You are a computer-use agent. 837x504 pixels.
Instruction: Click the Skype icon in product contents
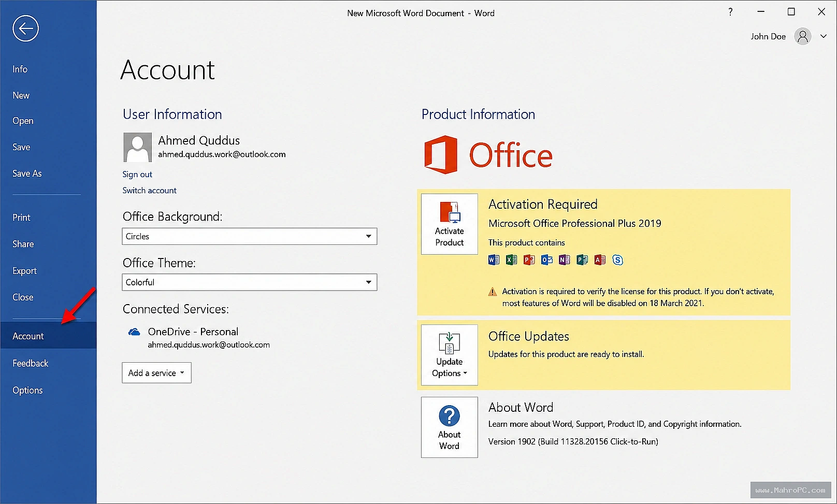coord(617,260)
